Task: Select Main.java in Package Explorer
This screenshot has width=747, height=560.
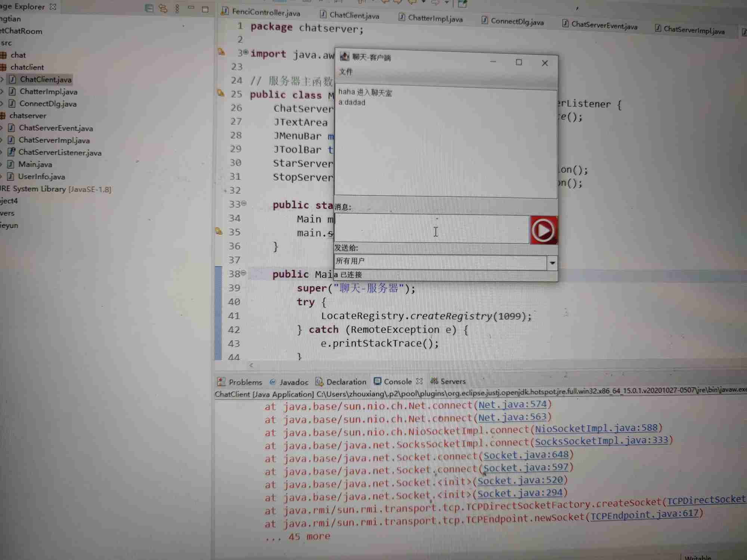Action: pyautogui.click(x=35, y=164)
